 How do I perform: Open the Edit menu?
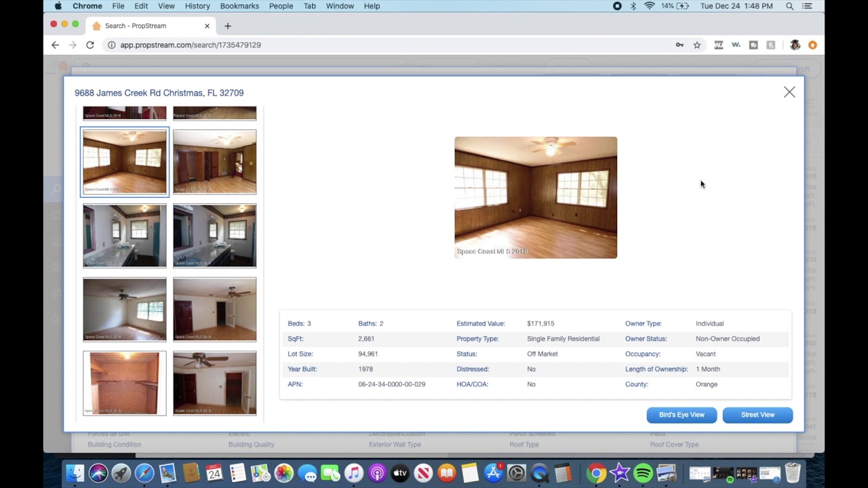click(x=141, y=6)
